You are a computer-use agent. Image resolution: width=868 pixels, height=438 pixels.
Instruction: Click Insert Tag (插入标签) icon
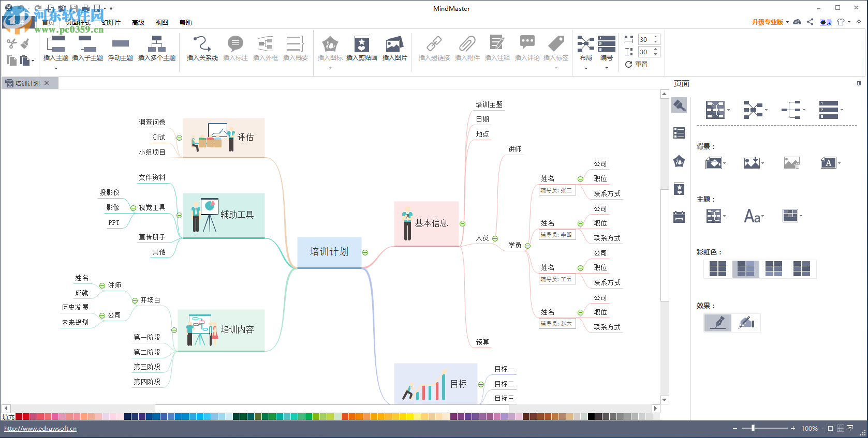click(x=556, y=43)
